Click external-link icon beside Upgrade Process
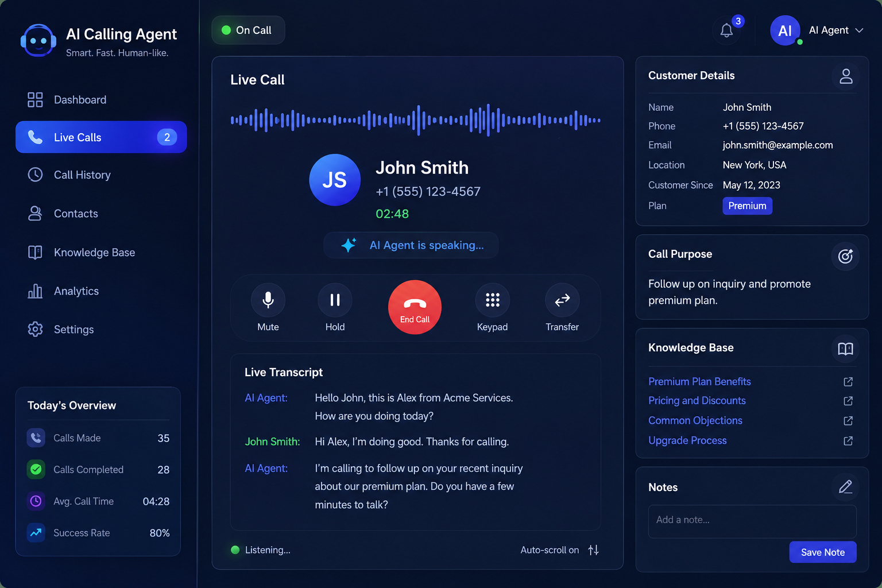Image resolution: width=882 pixels, height=588 pixels. click(848, 441)
